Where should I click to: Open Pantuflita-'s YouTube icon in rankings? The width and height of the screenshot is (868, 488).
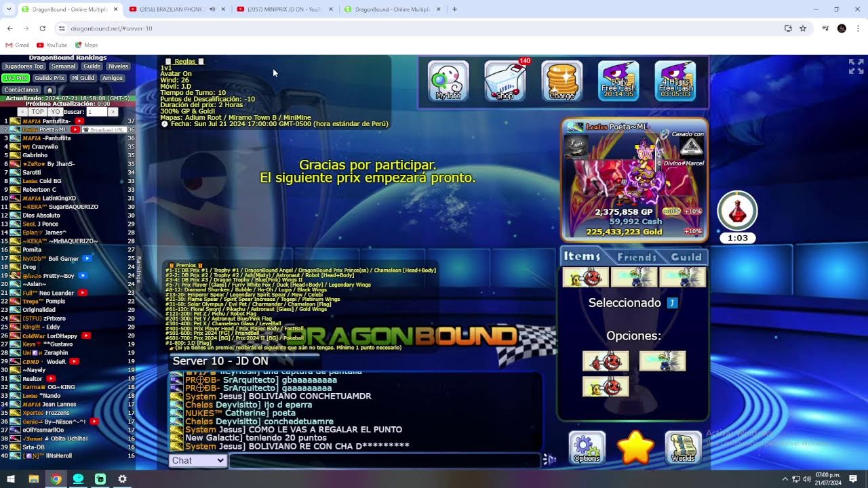79,121
